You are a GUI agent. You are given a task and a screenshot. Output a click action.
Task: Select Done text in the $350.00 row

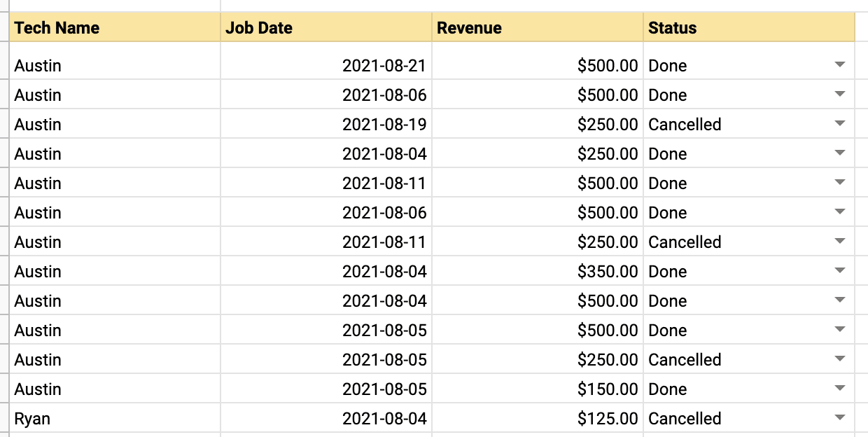click(668, 271)
